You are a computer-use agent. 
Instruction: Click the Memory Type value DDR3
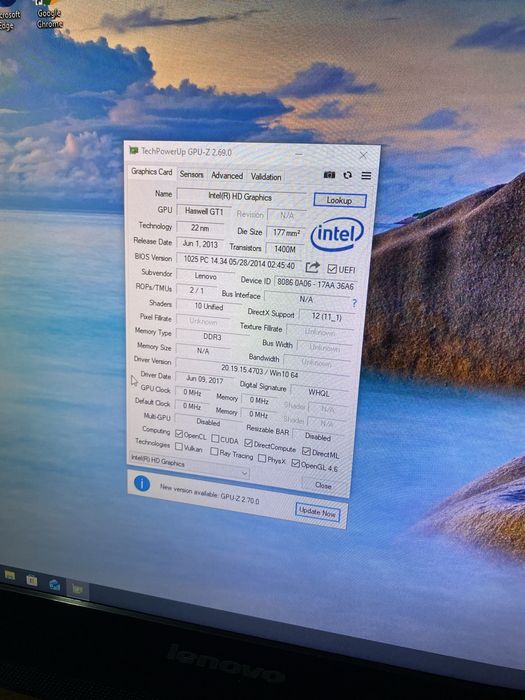point(212,336)
